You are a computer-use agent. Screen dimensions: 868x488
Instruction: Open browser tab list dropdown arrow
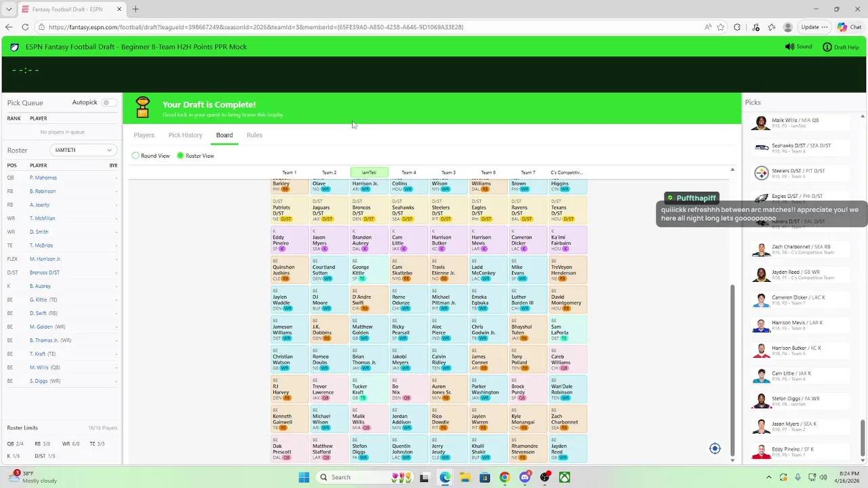(x=9, y=9)
